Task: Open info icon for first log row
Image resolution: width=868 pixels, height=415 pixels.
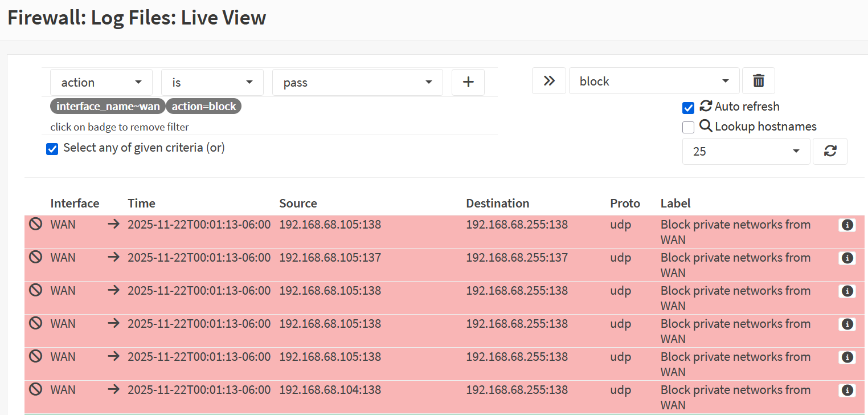Action: pos(847,226)
